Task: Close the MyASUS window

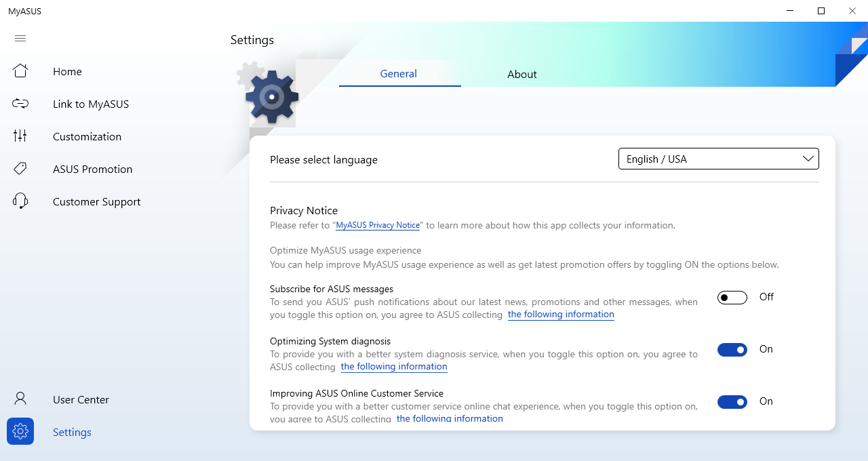Action: click(x=852, y=11)
